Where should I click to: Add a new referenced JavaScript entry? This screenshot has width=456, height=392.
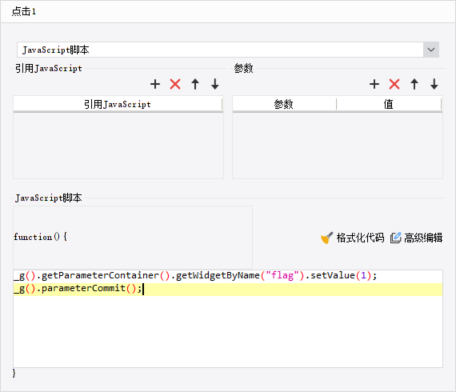pos(155,84)
